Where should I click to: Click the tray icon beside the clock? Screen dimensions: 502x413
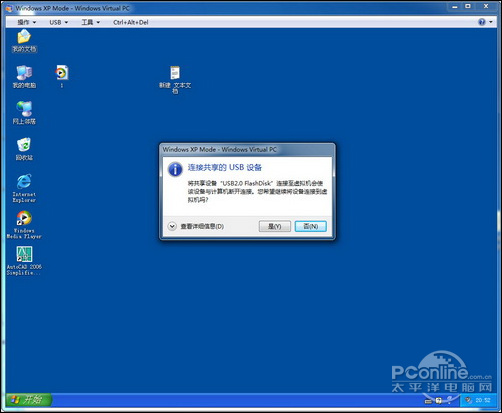coord(469,400)
